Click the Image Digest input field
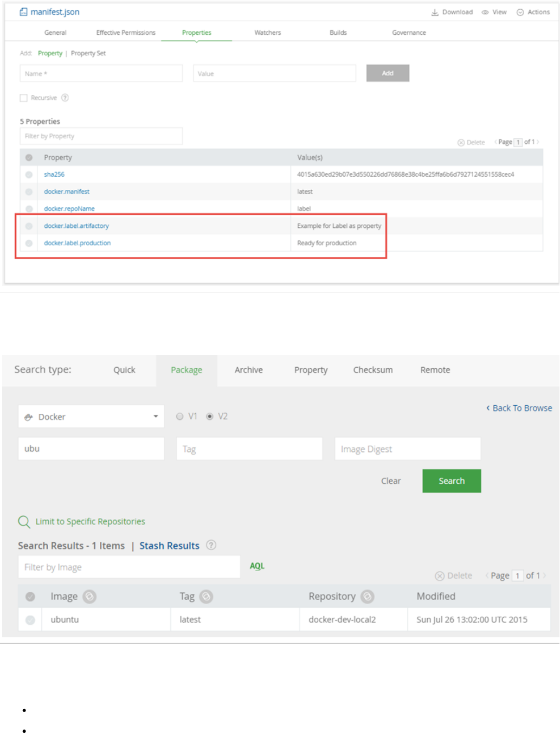The width and height of the screenshot is (560, 755). (408, 449)
